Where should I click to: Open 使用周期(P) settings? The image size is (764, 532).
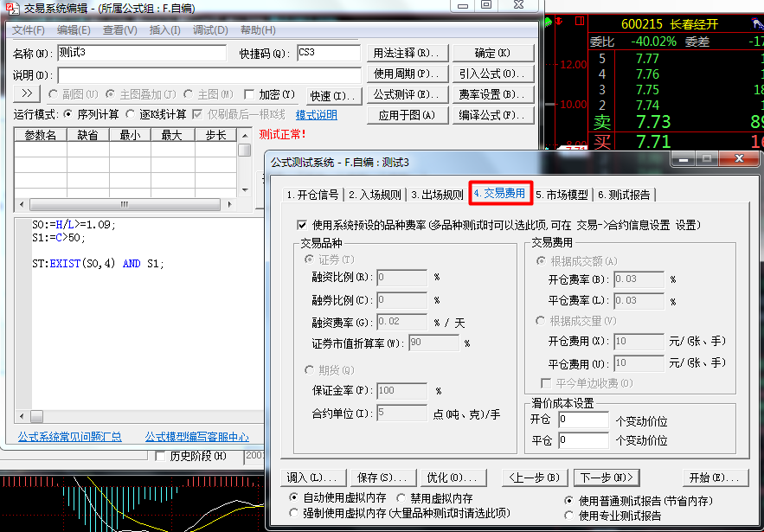(x=407, y=74)
